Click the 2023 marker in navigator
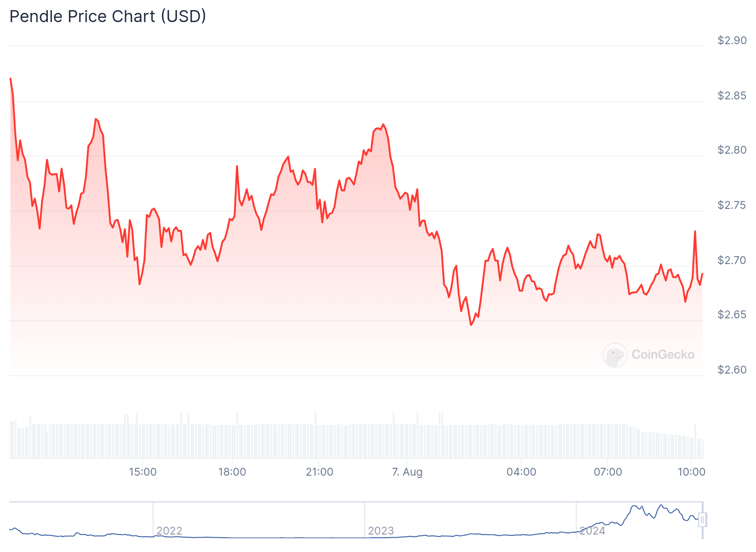 381,531
